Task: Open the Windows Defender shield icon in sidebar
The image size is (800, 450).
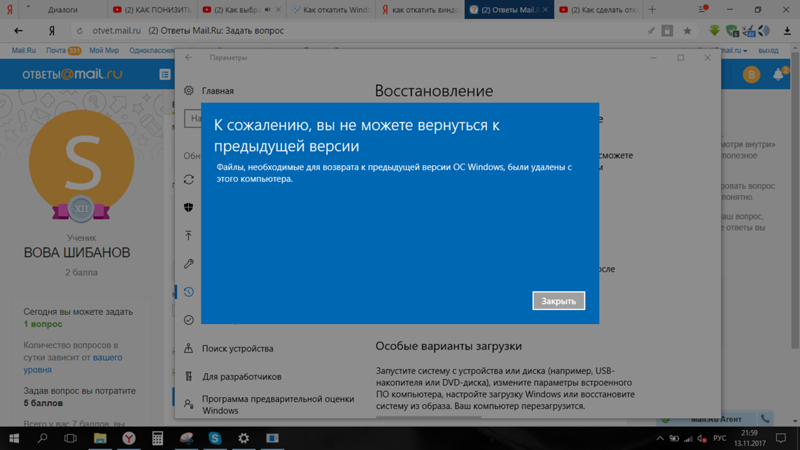Action: click(x=189, y=208)
